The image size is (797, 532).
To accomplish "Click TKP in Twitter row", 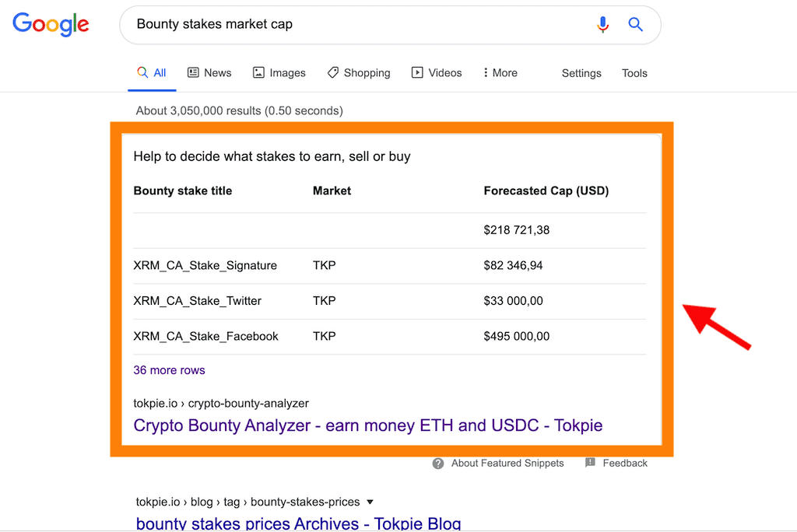I will point(325,301).
